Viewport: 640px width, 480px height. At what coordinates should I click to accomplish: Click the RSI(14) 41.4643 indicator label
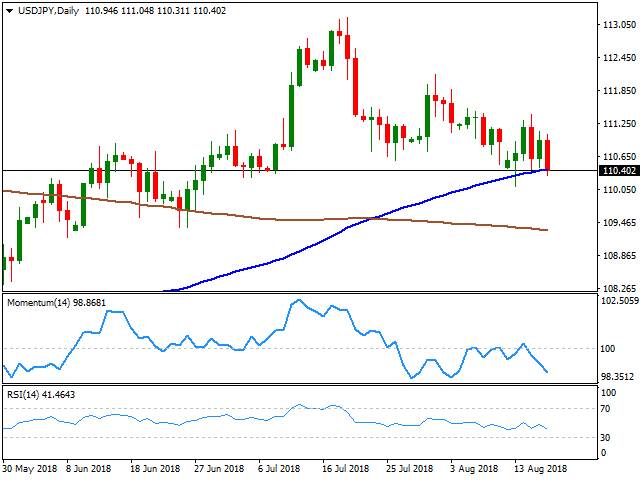point(41,395)
